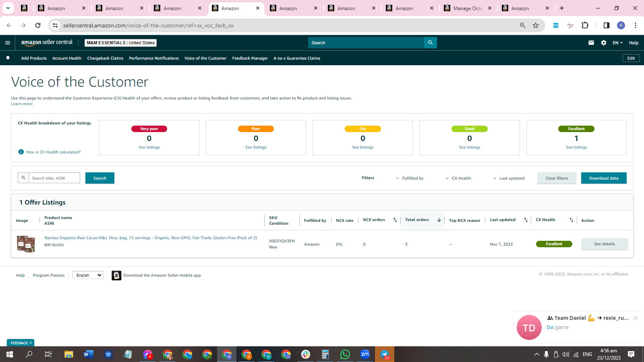Show hidden system tray icons
644x362 pixels.
pos(536,354)
